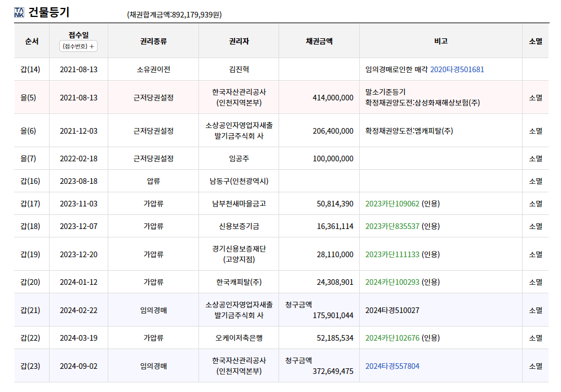This screenshot has width=561, height=392.
Task: Open case link 2024타경557804
Action: pyautogui.click(x=392, y=366)
